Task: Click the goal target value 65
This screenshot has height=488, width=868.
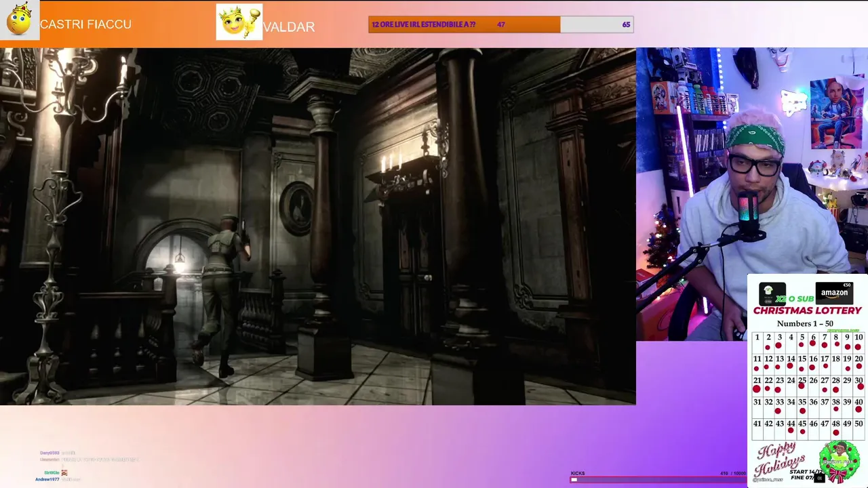Action: pos(626,24)
